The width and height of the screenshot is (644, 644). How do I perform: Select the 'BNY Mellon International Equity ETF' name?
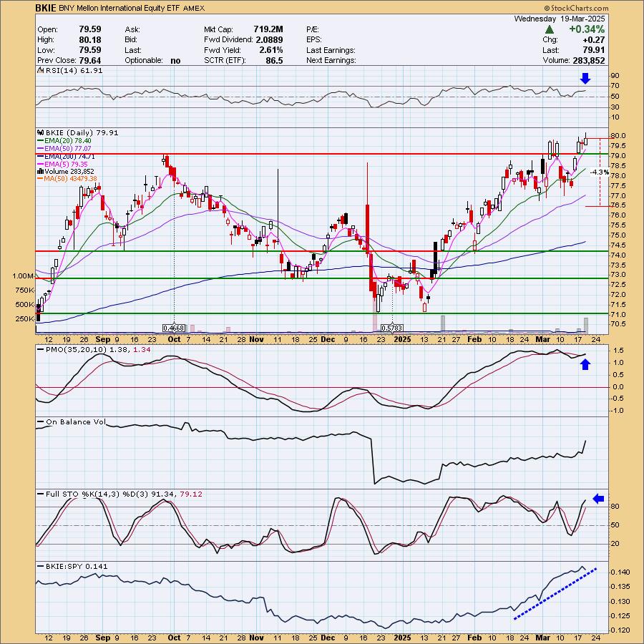[x=119, y=8]
